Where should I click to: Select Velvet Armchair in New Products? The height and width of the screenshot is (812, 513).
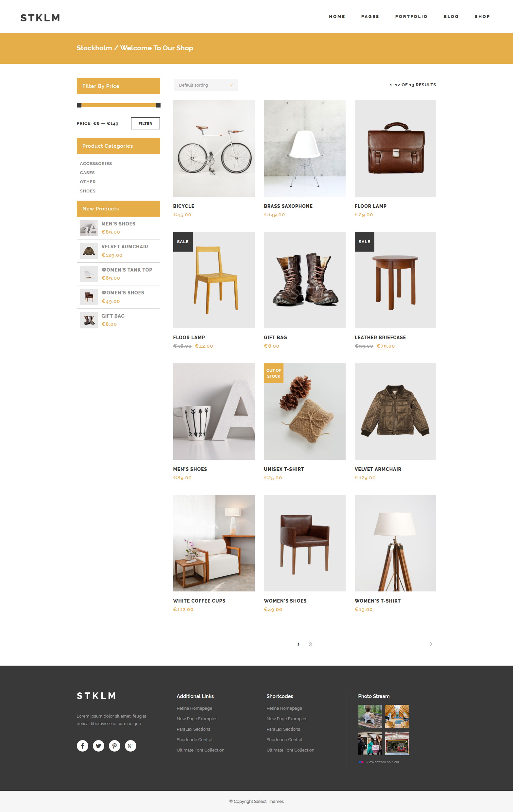(x=125, y=247)
